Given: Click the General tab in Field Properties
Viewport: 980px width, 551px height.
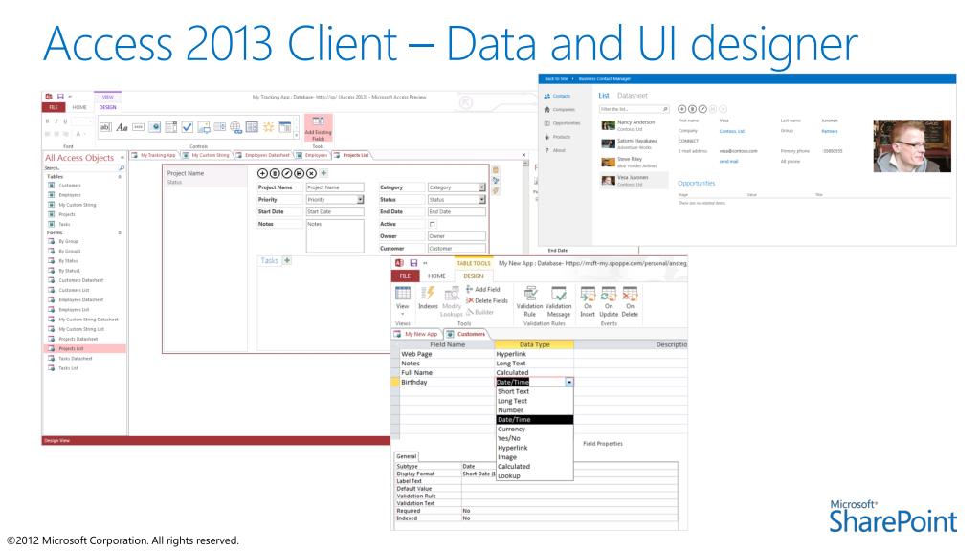Looking at the screenshot, I should click(406, 456).
